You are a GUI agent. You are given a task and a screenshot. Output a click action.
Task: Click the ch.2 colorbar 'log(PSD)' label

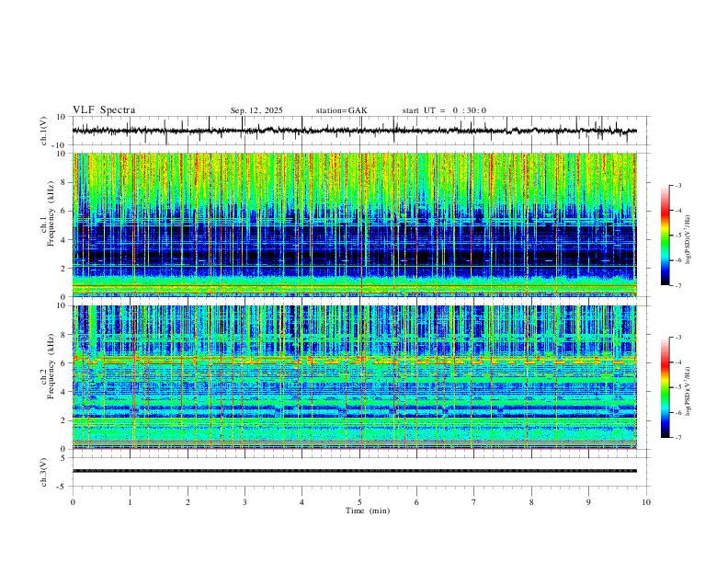click(688, 391)
